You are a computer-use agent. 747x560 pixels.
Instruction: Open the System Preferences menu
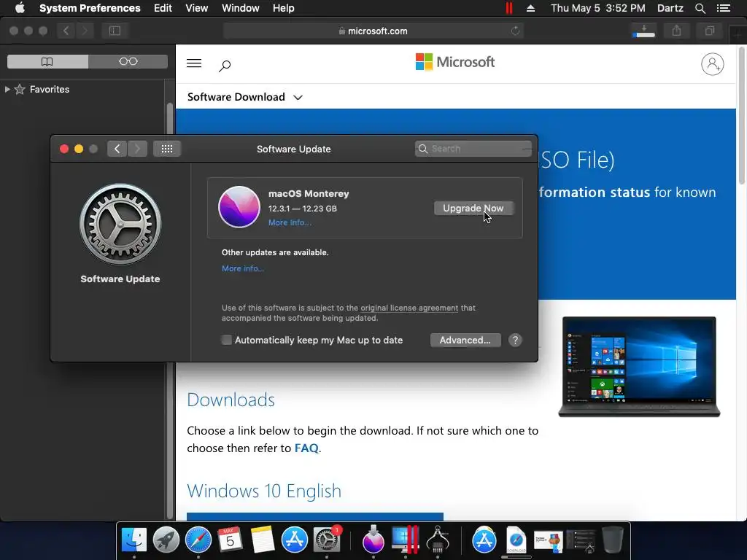click(x=90, y=8)
